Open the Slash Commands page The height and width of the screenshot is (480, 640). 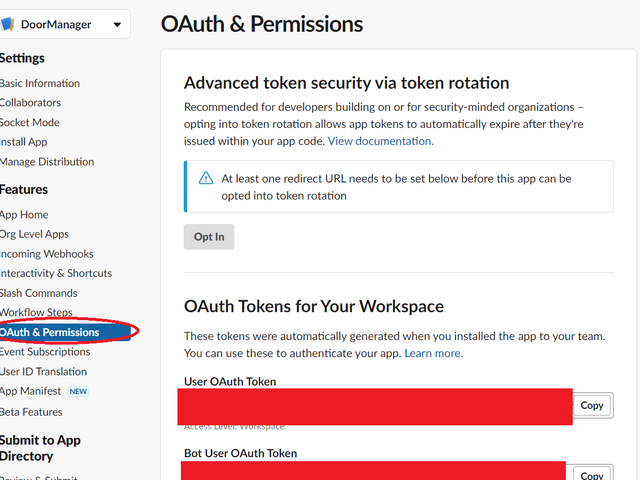[x=38, y=293]
